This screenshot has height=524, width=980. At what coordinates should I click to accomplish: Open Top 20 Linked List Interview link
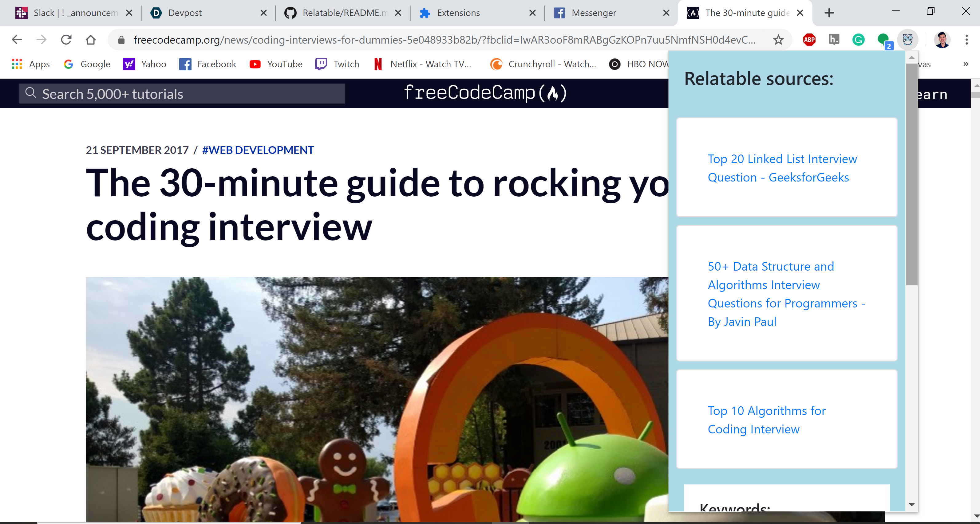point(782,168)
